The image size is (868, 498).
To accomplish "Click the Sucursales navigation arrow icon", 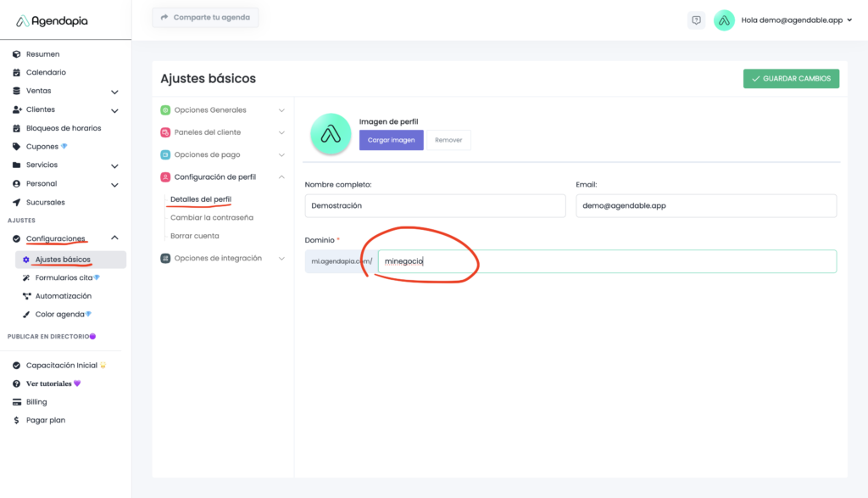I will [16, 203].
